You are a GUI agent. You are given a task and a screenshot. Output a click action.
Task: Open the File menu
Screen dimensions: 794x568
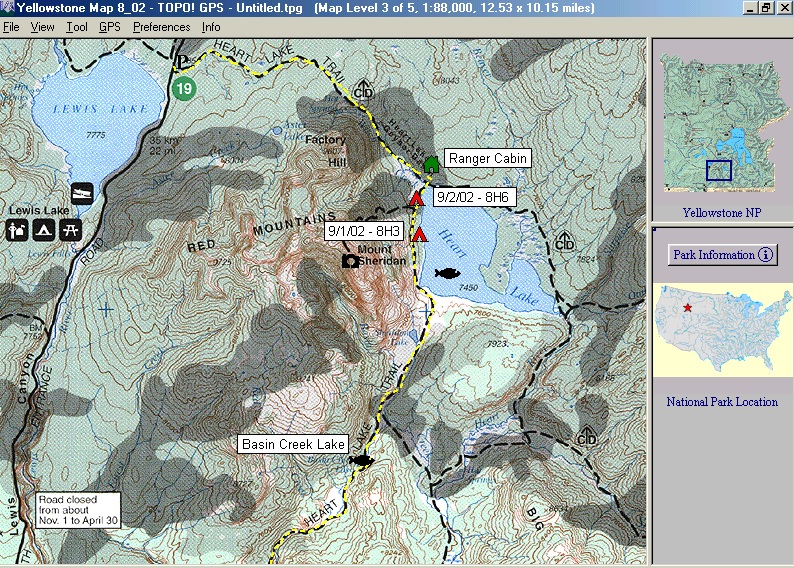11,27
